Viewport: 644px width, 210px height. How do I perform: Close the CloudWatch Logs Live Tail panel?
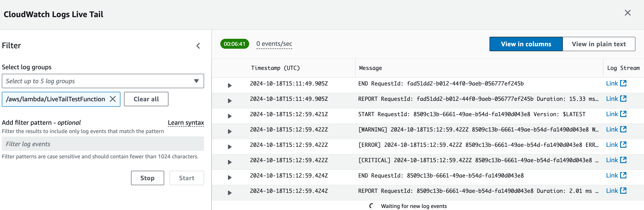(x=628, y=13)
